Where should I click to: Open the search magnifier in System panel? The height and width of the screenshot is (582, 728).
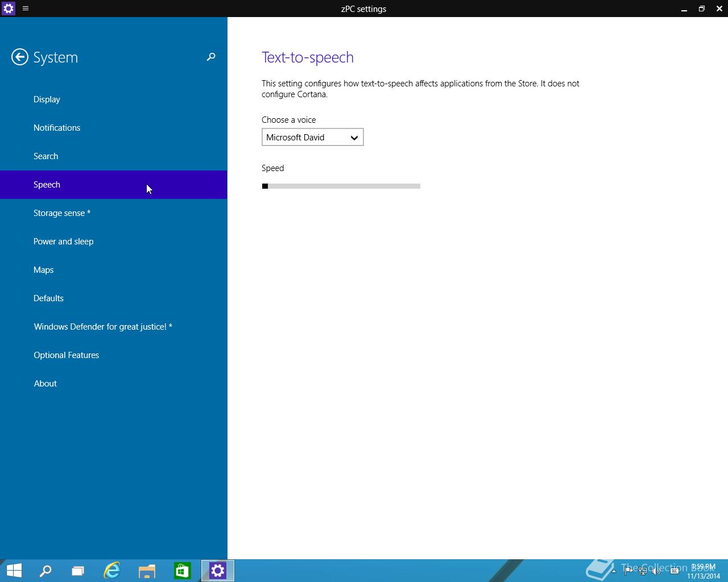coord(211,57)
